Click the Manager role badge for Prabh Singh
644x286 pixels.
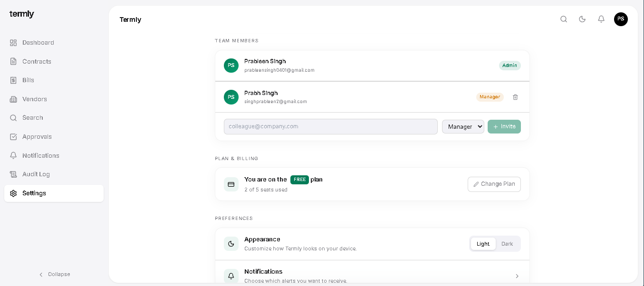pos(490,97)
